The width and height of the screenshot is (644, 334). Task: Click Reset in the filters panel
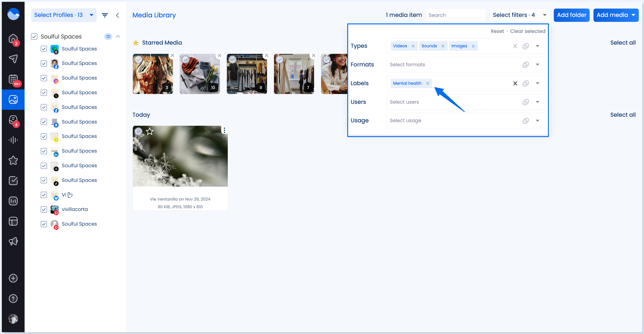click(497, 31)
